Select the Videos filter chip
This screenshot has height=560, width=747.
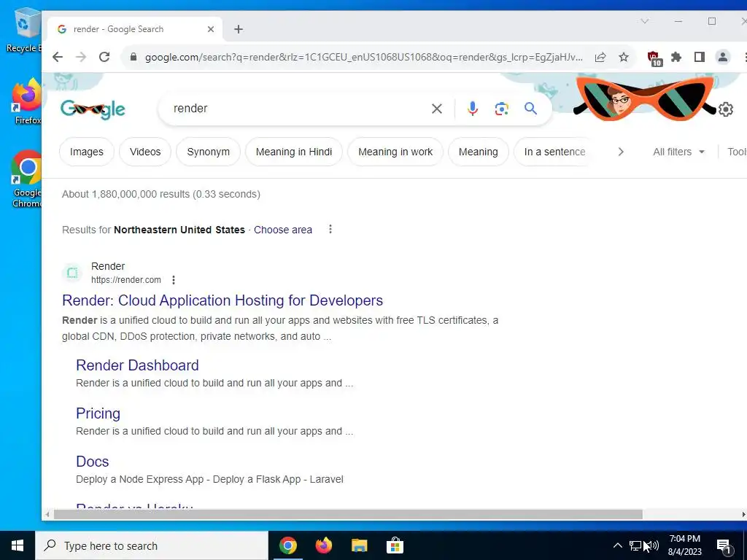point(145,152)
